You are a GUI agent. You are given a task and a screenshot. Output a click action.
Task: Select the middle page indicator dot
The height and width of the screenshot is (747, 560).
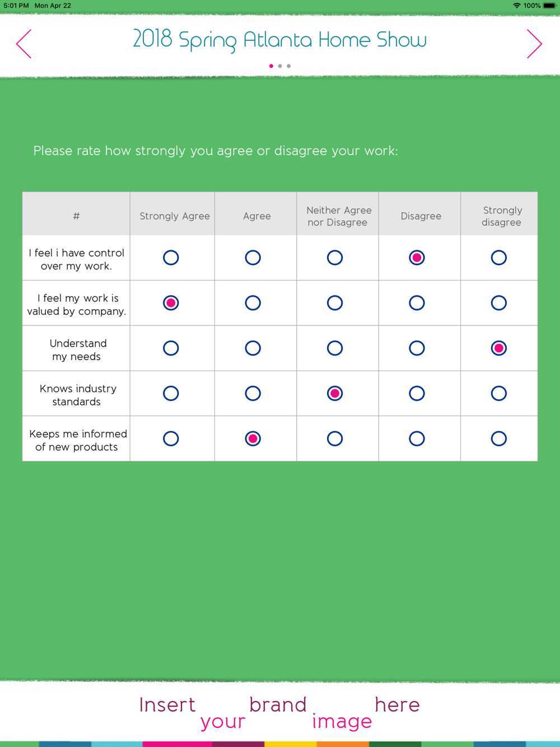[x=280, y=66]
